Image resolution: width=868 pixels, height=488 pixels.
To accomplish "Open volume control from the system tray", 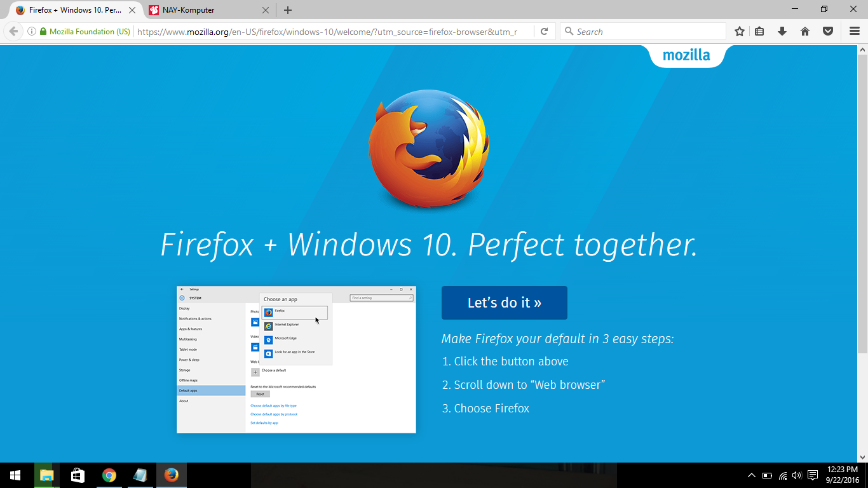I will [x=797, y=475].
